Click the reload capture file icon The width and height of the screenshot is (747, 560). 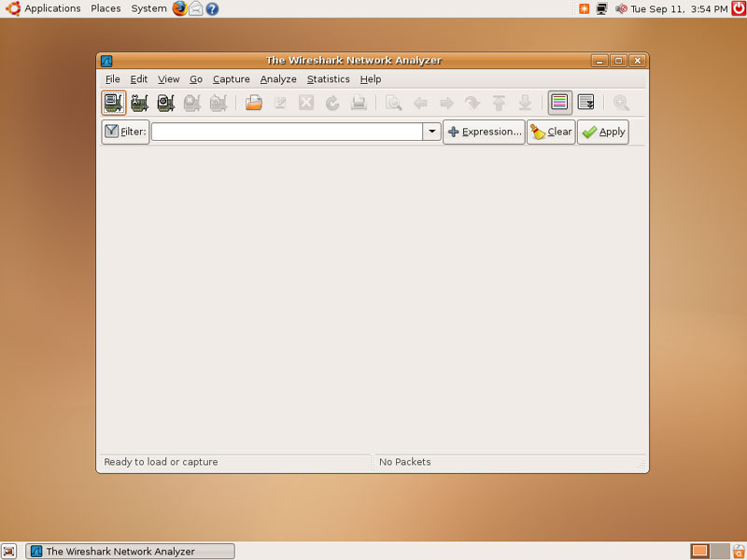(x=332, y=103)
